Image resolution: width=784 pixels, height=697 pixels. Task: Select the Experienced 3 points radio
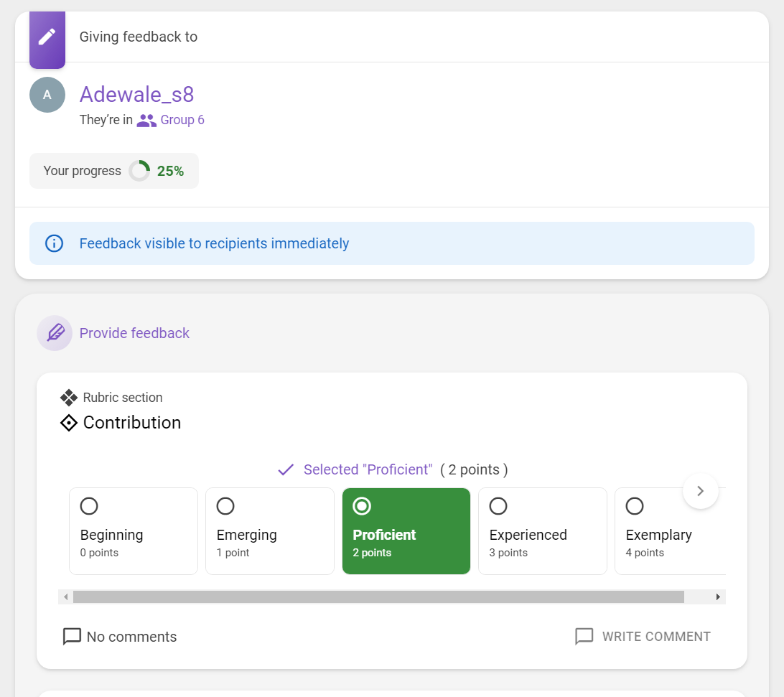coord(498,506)
